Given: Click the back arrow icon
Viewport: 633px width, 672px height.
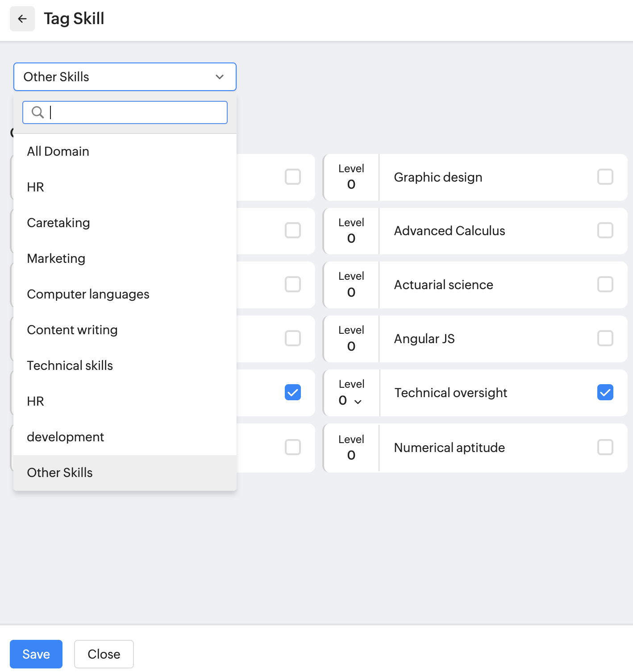Looking at the screenshot, I should click(x=22, y=19).
